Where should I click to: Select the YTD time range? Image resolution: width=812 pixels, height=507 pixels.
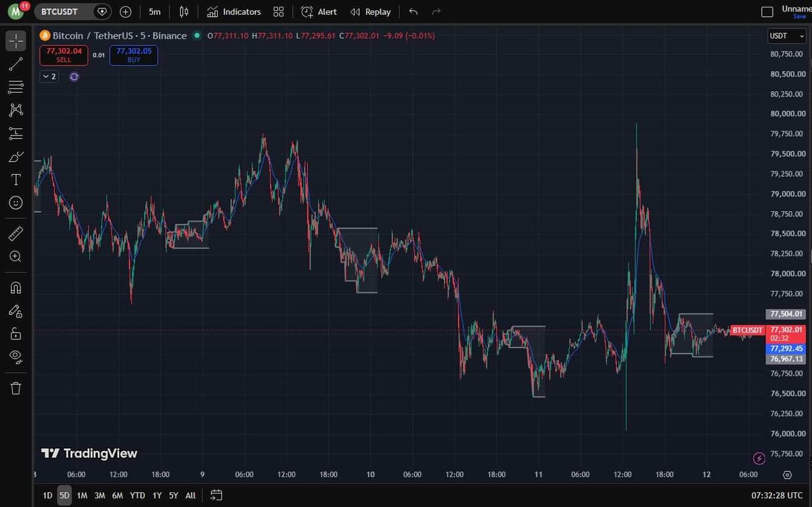coord(137,495)
